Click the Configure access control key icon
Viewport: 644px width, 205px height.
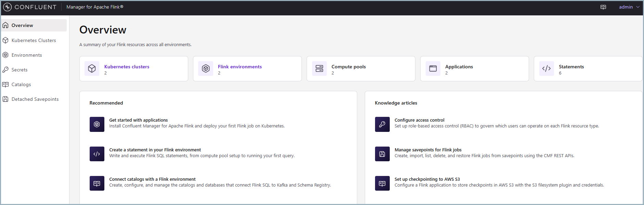[382, 124]
